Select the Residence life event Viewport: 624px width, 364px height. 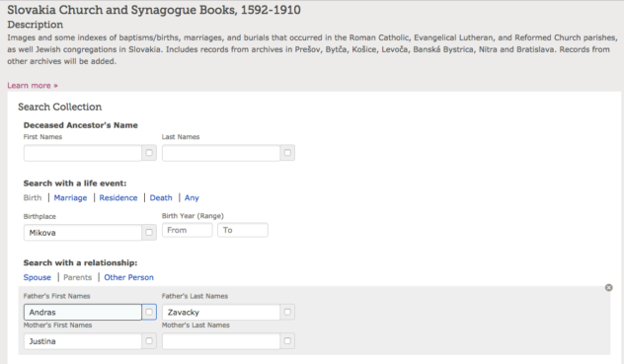point(118,197)
